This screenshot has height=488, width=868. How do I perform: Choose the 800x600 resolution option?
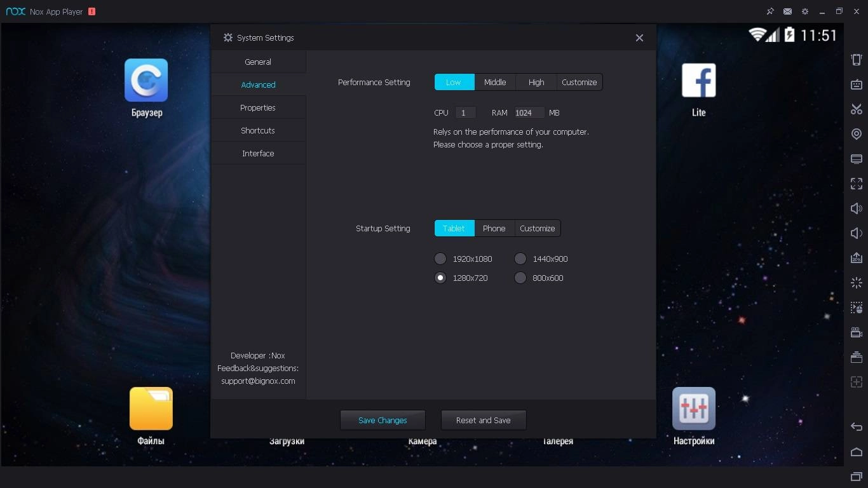click(x=520, y=278)
